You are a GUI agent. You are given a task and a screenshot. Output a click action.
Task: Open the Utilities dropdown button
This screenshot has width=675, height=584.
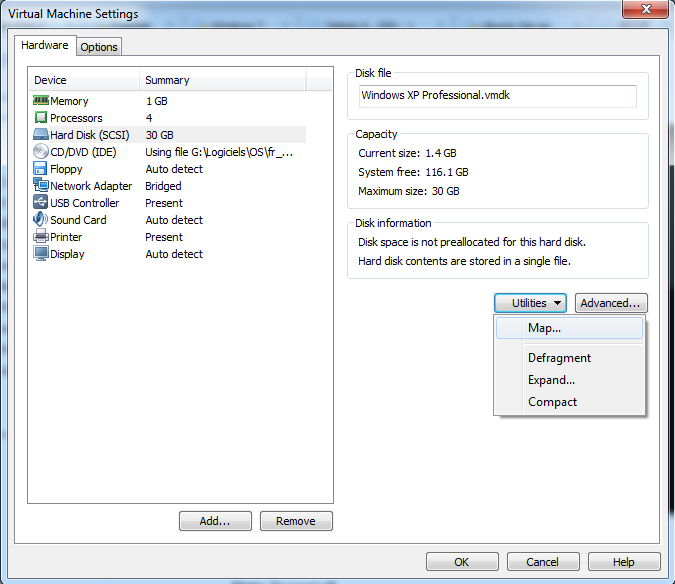(530, 303)
